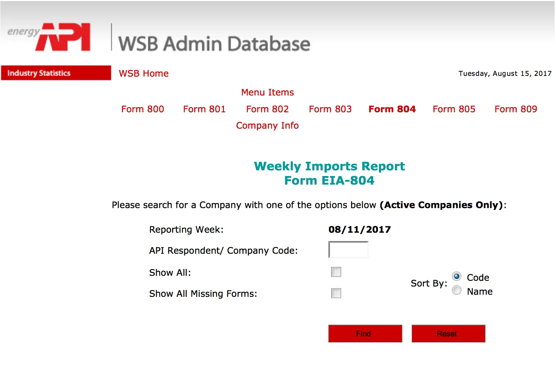Click the Form EIA-804 subheading
This screenshot has height=392, width=556.
point(329,180)
